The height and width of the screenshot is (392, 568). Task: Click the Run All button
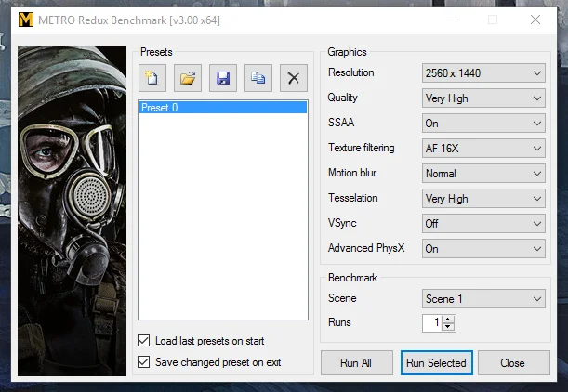[x=356, y=362]
